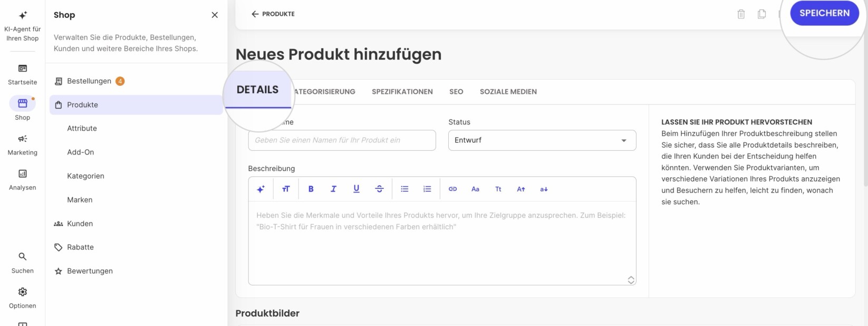Close the Shop panel
This screenshot has height=326, width=868.
215,15
